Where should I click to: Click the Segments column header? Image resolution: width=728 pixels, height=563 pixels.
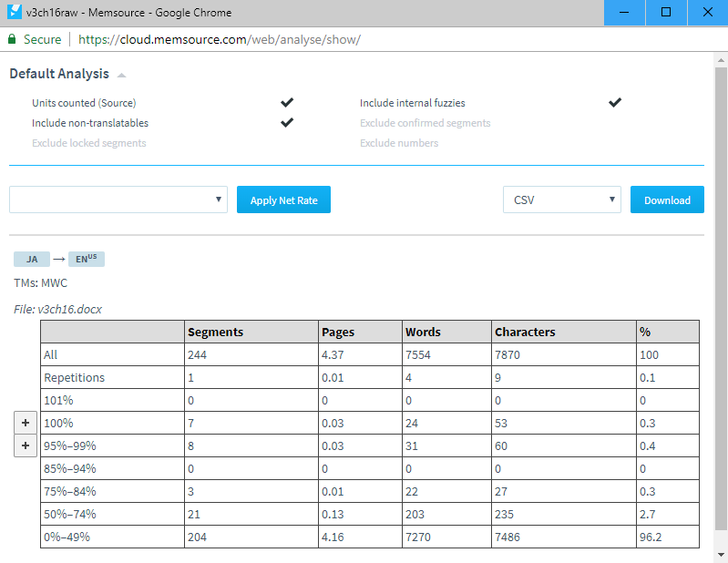215,332
